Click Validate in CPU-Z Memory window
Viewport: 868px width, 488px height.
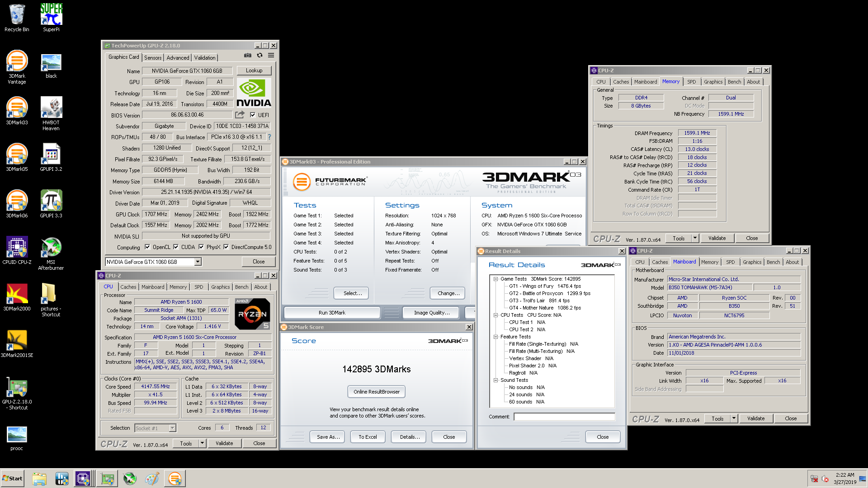[x=717, y=238]
